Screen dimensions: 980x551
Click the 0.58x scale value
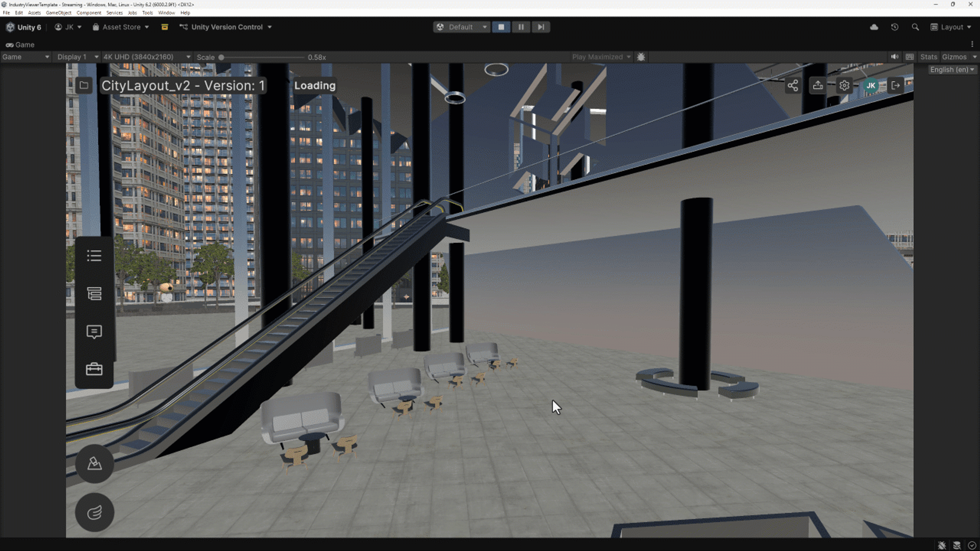(317, 57)
